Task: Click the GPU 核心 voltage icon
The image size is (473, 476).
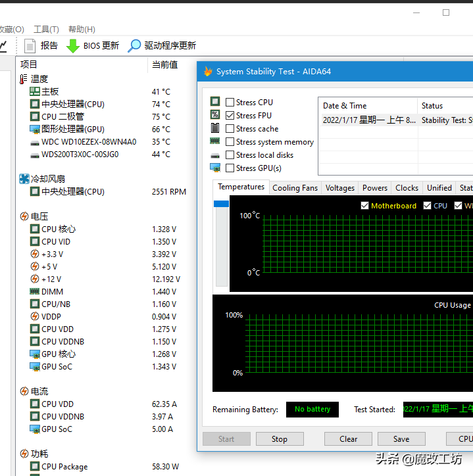Action: (35, 354)
